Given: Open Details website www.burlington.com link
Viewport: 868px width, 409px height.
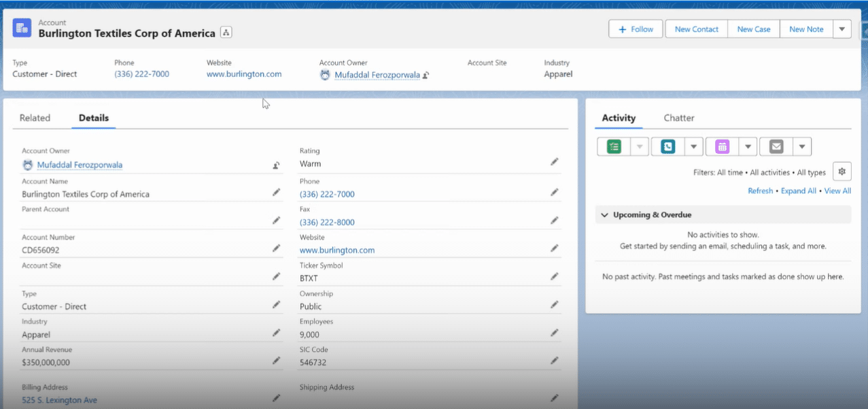Looking at the screenshot, I should click(x=337, y=250).
